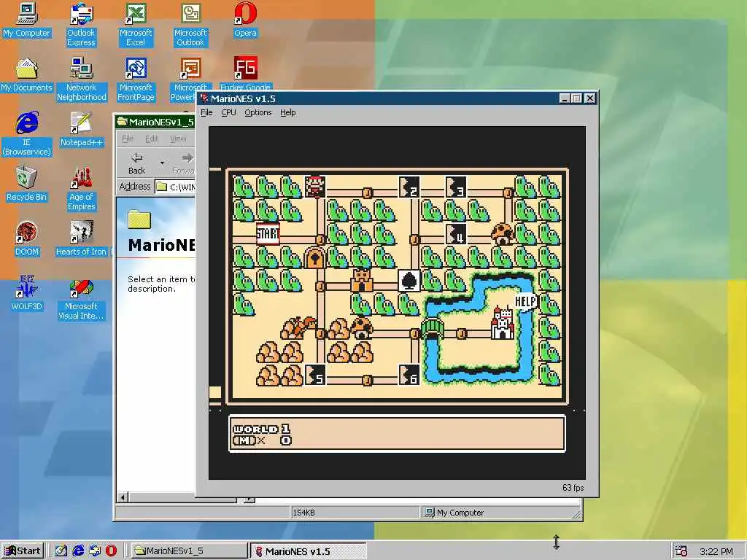Click the Opera desktop shortcut
The image size is (747, 560).
coord(245,20)
